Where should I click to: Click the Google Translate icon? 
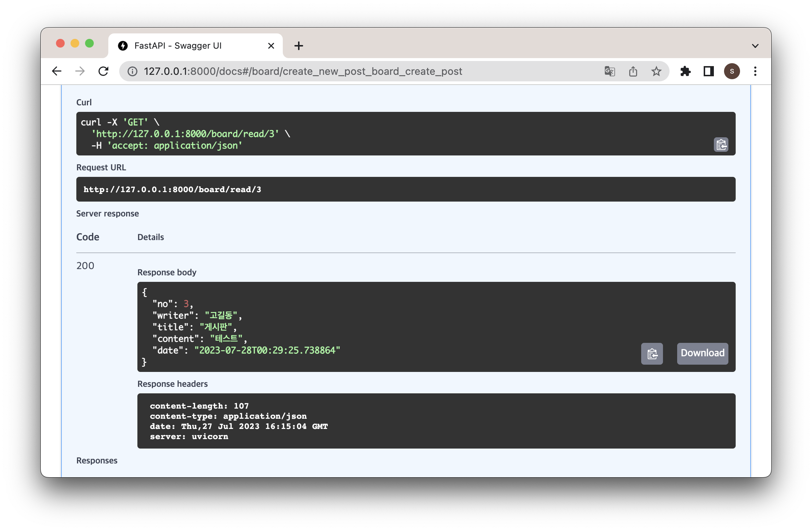point(610,71)
